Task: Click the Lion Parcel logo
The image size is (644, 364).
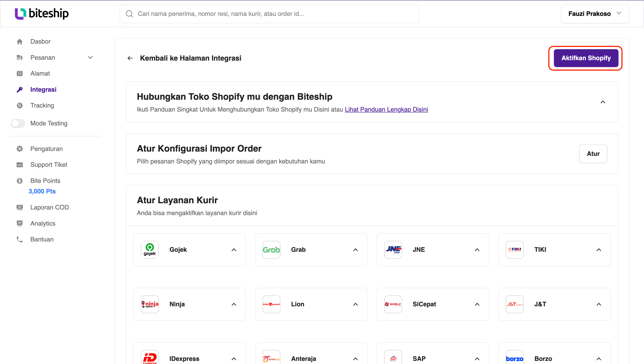Action: (271, 304)
